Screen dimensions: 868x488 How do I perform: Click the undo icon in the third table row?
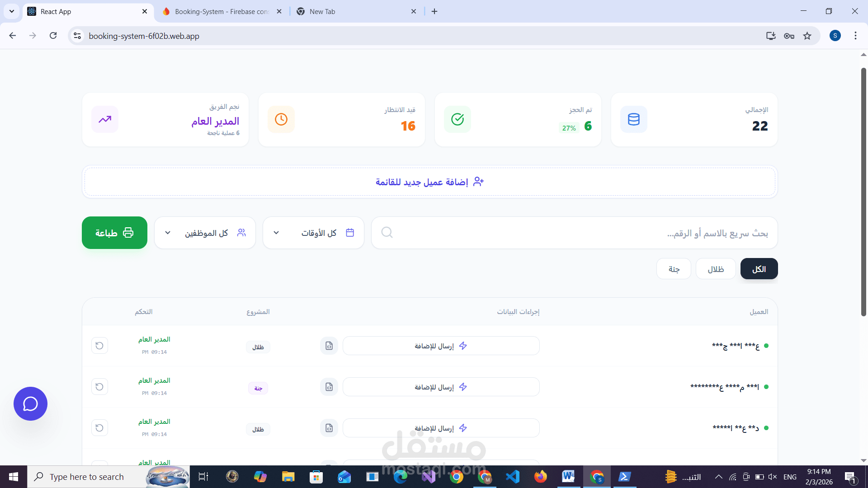click(99, 428)
